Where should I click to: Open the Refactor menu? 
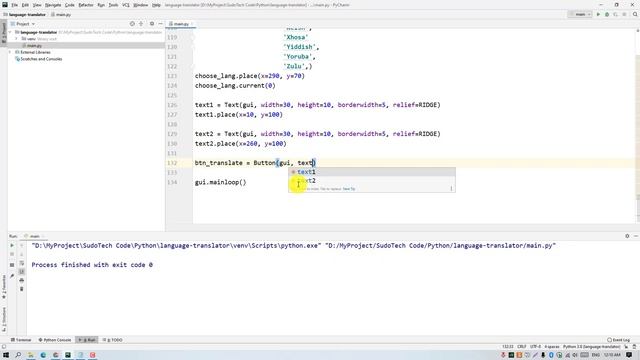[x=86, y=5]
